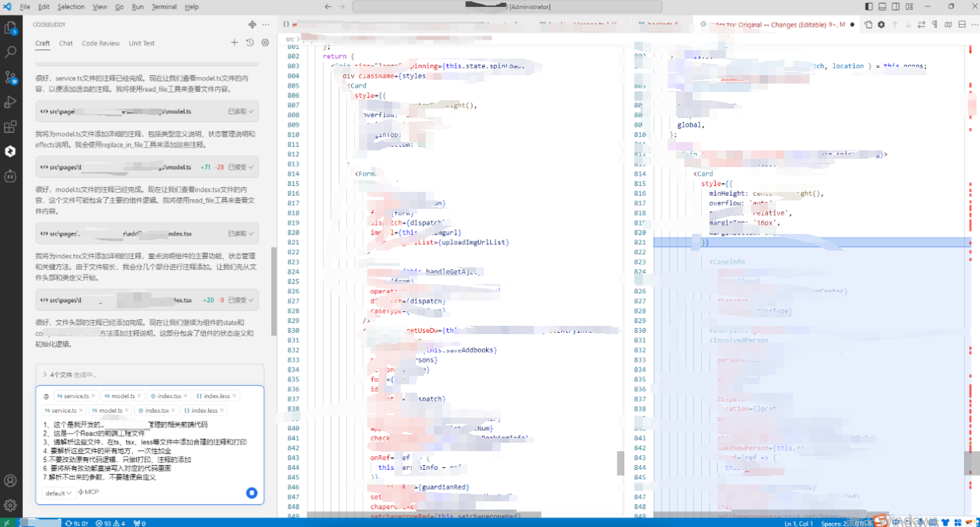Open the Run menu
Image resolution: width=980 pixels, height=527 pixels.
click(x=138, y=7)
